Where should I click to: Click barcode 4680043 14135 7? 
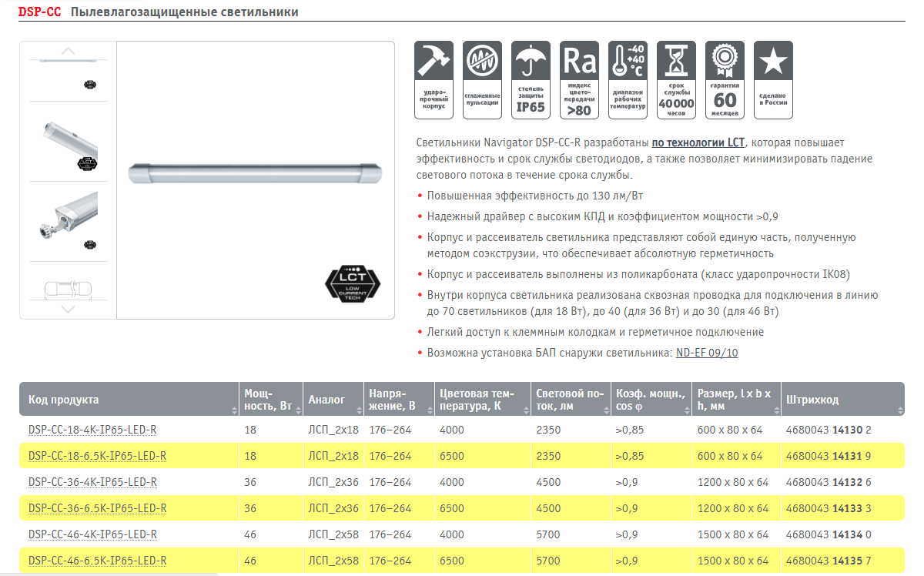[x=829, y=561]
